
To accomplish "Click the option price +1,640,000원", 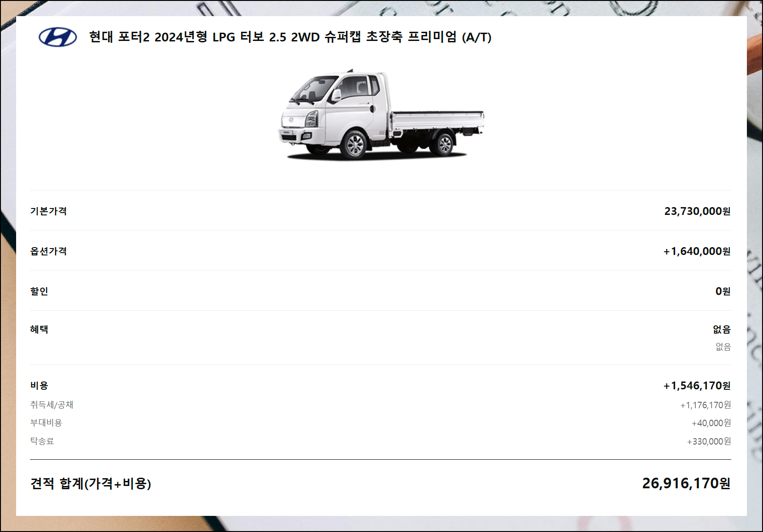I will tap(697, 251).
